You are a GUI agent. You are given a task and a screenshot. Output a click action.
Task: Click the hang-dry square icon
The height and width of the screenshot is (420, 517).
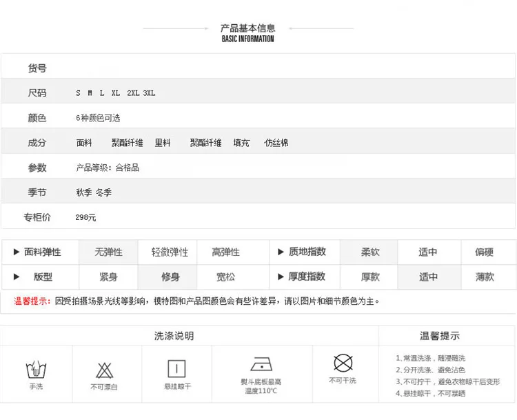176,368
